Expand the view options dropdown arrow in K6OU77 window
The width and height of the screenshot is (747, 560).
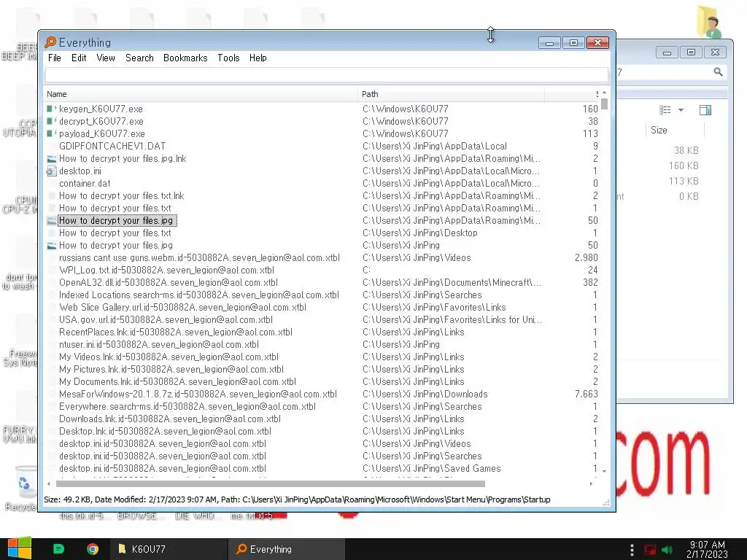pyautogui.click(x=681, y=110)
